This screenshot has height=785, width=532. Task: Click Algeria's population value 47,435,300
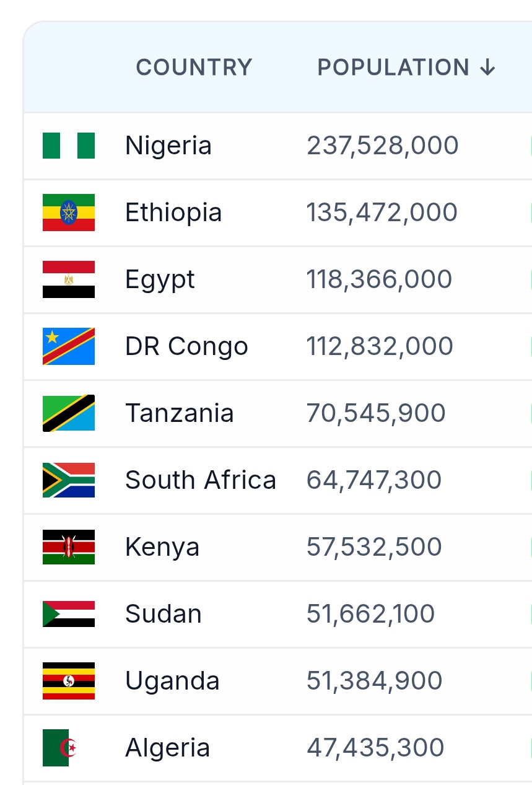tap(375, 748)
